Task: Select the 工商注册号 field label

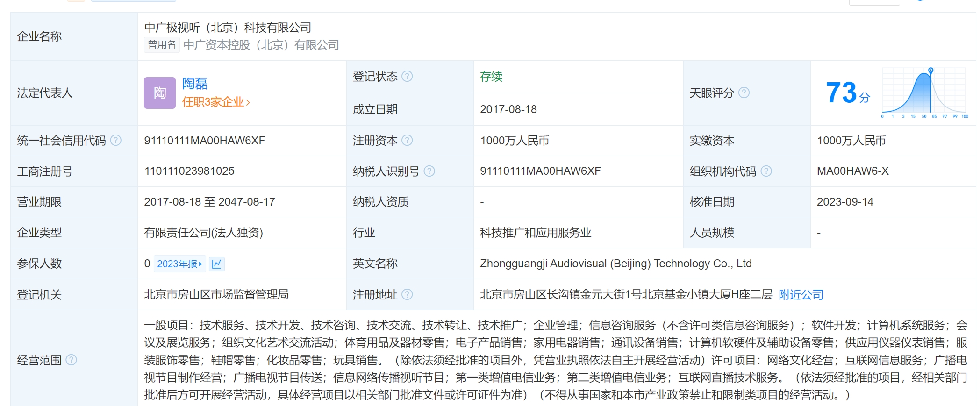Action: (x=45, y=171)
